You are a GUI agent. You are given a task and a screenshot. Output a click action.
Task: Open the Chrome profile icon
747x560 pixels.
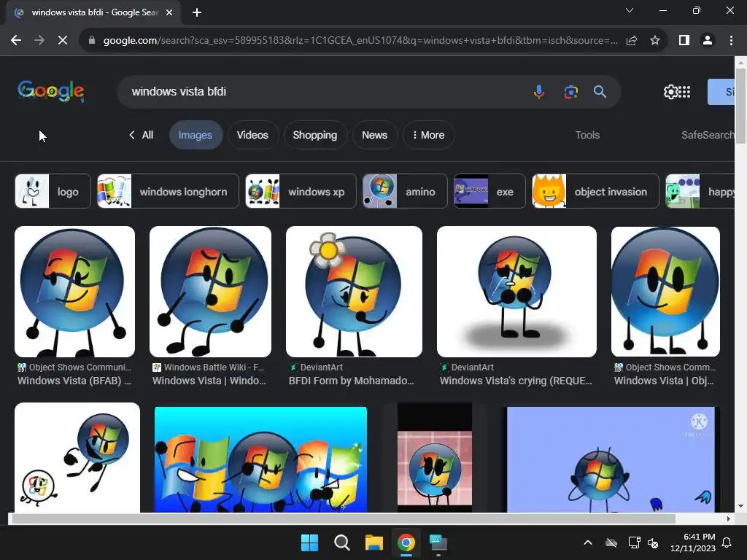click(x=708, y=41)
